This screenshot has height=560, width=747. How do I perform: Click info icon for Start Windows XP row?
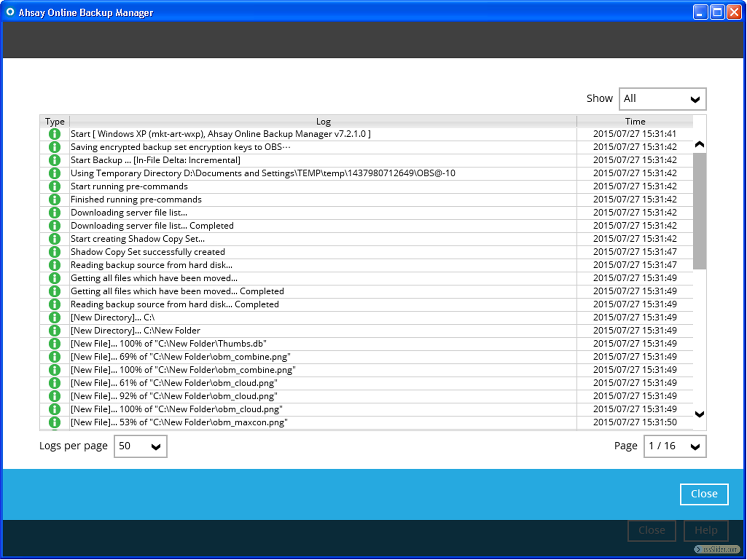pyautogui.click(x=55, y=134)
